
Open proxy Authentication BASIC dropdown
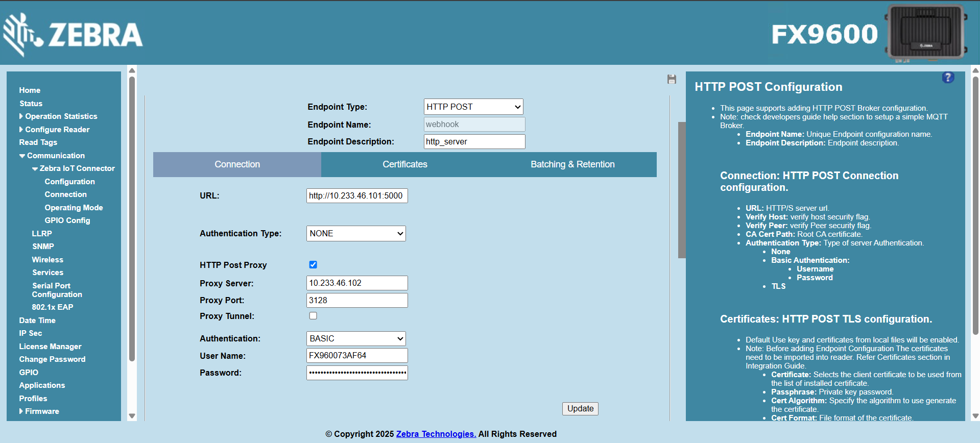(355, 338)
